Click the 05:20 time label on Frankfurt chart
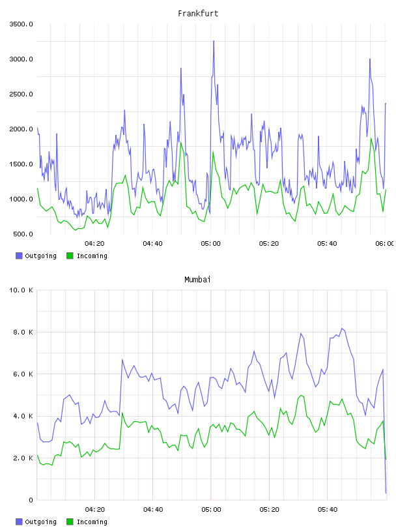 (x=269, y=244)
